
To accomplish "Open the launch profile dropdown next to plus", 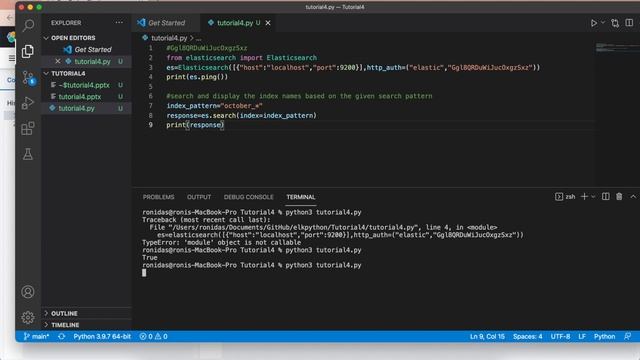I will point(593,197).
